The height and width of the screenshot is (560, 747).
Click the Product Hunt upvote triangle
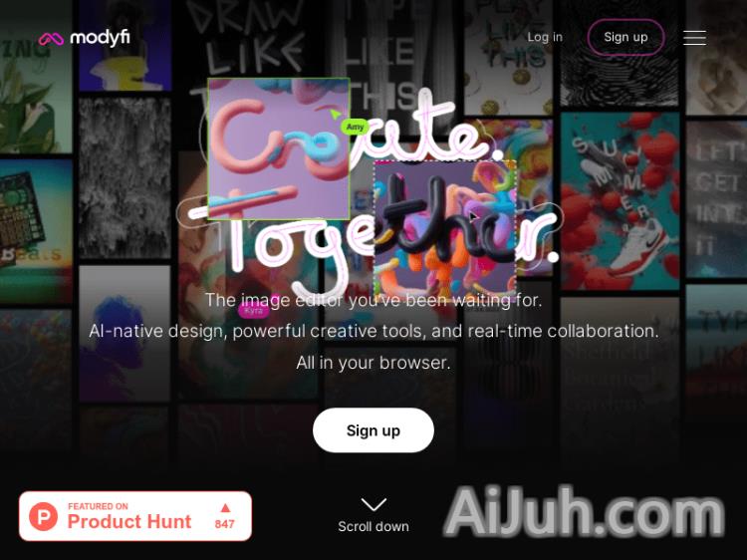pos(225,508)
